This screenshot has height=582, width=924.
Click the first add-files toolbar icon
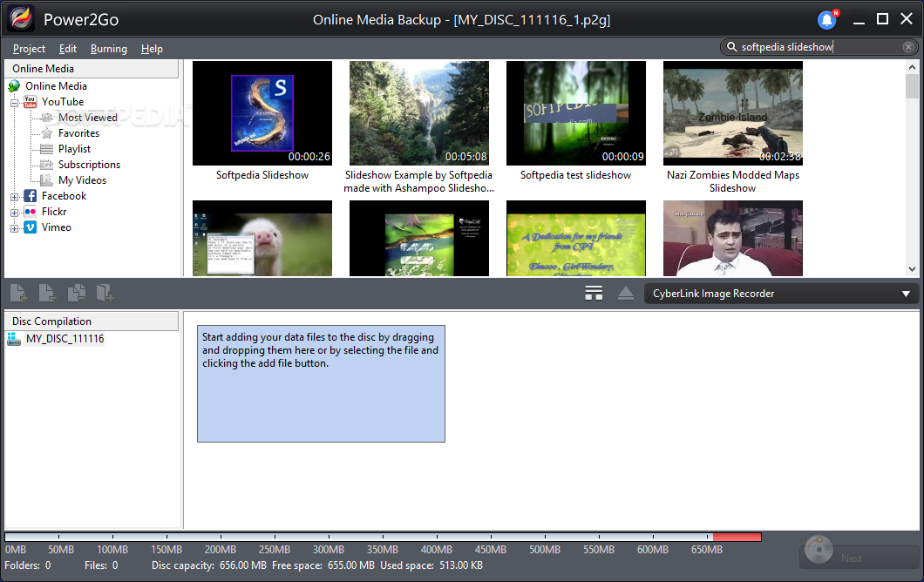(18, 293)
